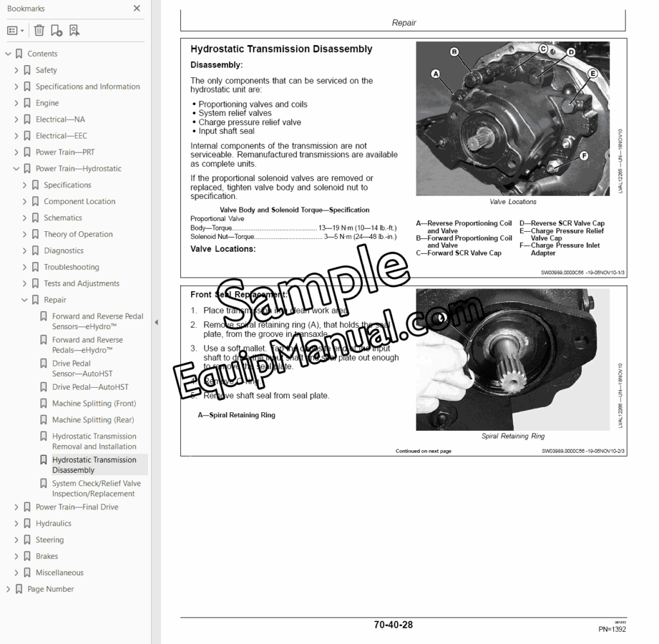Image resolution: width=659 pixels, height=644 pixels.
Task: Jump to Electrical—EEC section
Action: pos(61,136)
